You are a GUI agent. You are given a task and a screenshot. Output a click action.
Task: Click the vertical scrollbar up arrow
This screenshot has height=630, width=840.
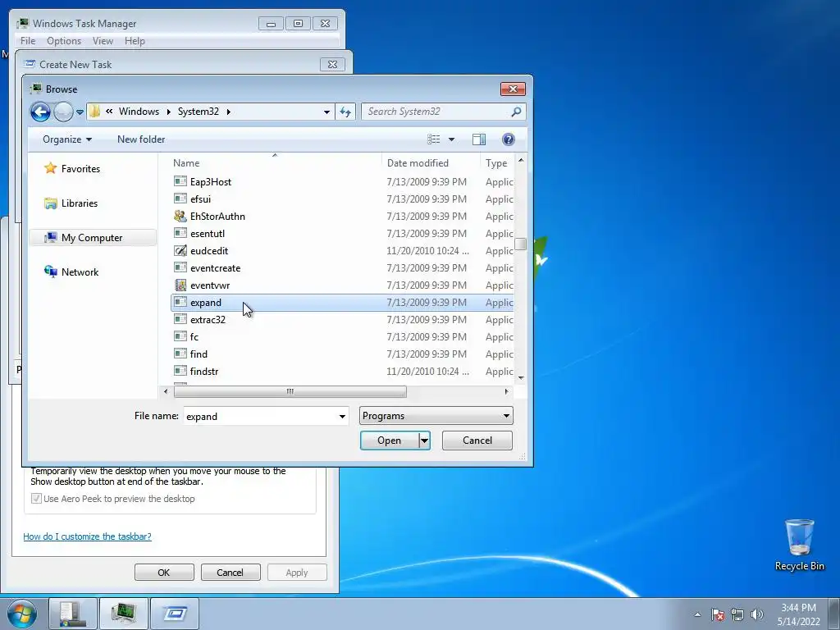[521, 160]
